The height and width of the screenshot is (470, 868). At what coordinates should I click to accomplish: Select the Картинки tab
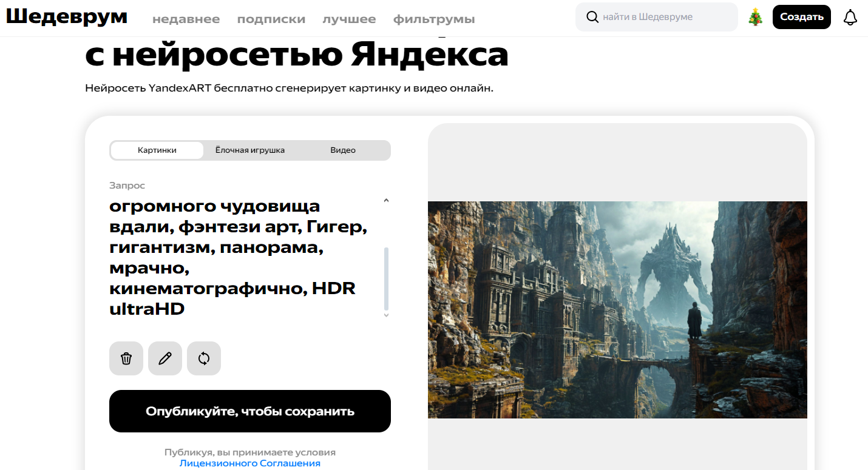pos(156,150)
